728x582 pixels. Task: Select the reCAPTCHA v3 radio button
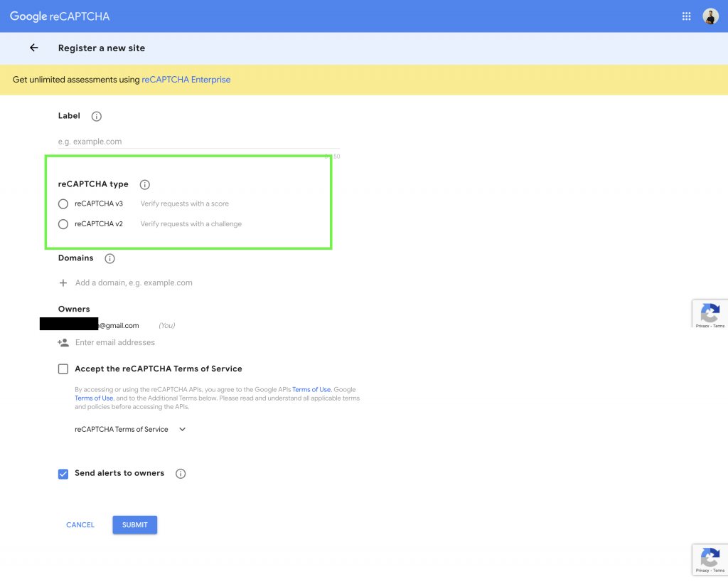[x=63, y=204]
